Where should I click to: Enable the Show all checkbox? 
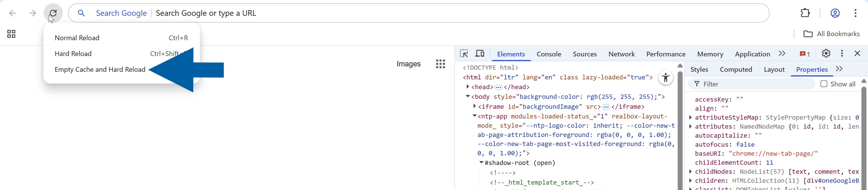pyautogui.click(x=824, y=84)
